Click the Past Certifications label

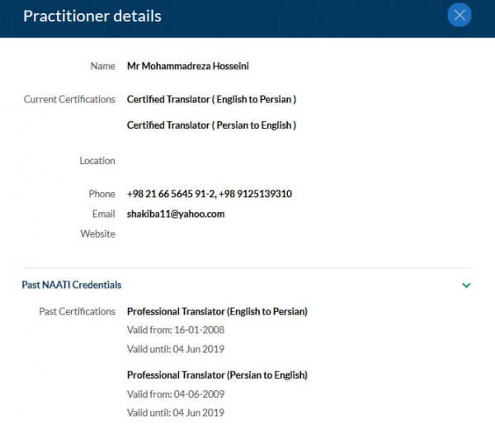(x=77, y=312)
